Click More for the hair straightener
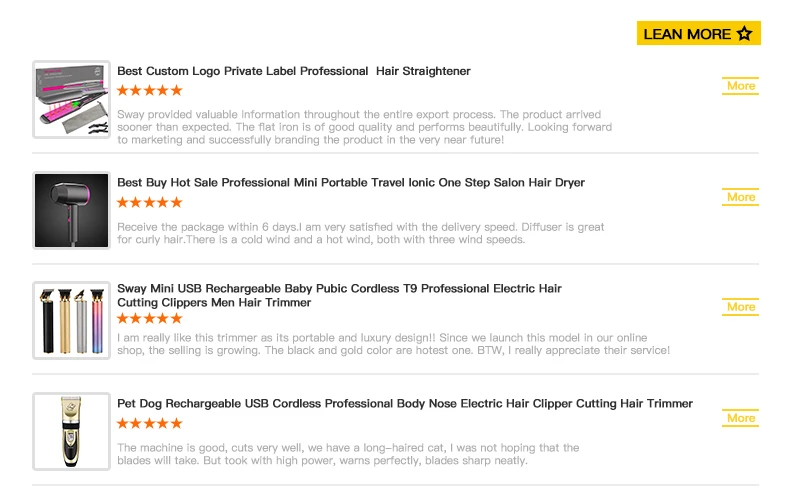 741,86
